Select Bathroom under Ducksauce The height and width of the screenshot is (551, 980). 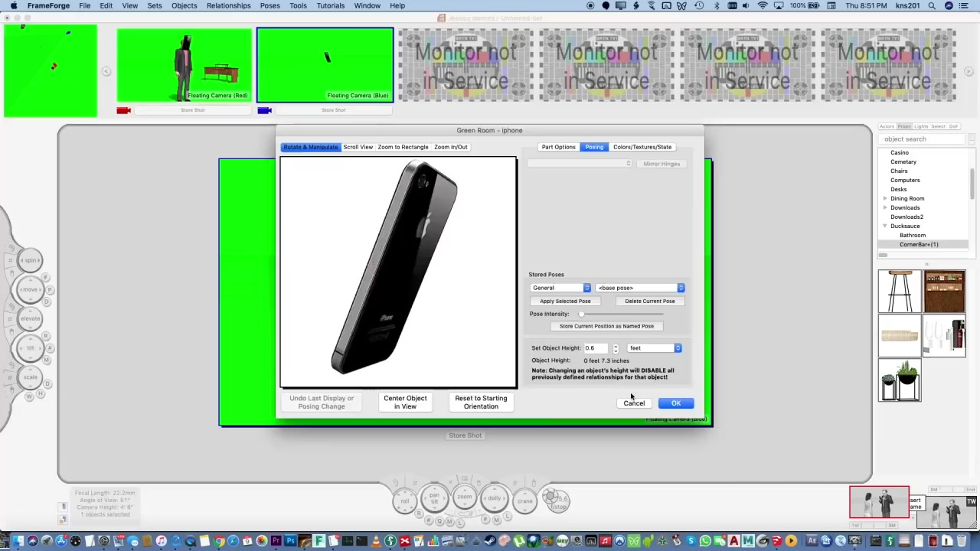tap(913, 235)
